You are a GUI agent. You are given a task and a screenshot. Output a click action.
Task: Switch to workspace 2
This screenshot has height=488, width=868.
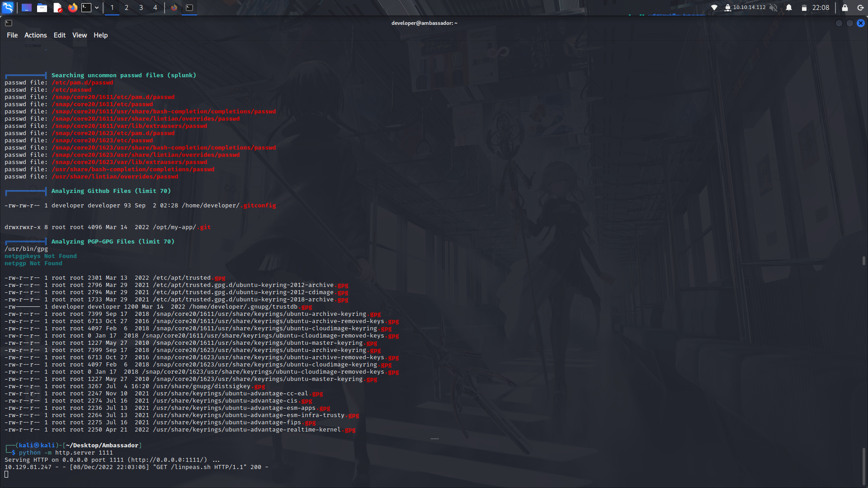pyautogui.click(x=126, y=8)
